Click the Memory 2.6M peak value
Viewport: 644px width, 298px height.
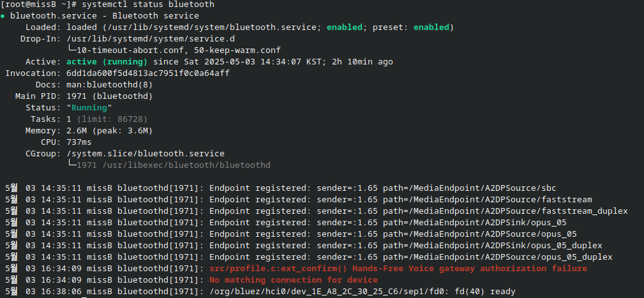(x=109, y=131)
